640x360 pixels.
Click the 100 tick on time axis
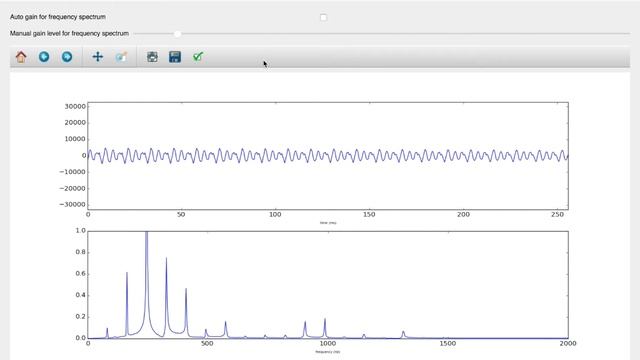pyautogui.click(x=275, y=214)
